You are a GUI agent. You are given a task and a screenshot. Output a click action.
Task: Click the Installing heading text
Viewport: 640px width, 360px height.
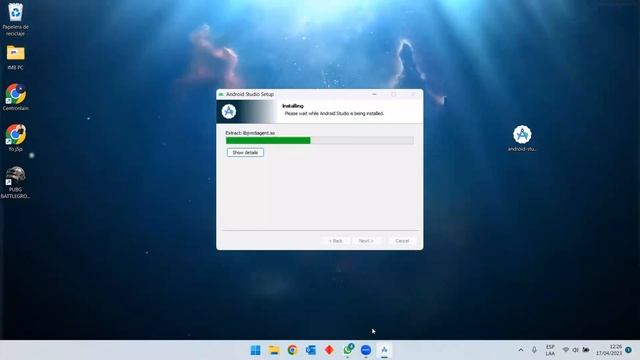[x=293, y=106]
